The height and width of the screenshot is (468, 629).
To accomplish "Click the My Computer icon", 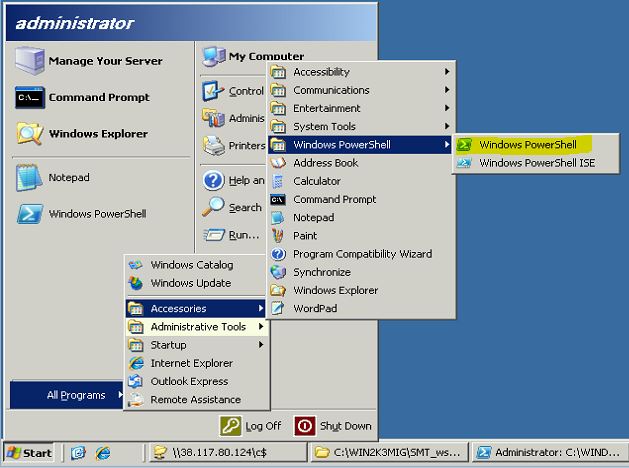I will click(213, 57).
